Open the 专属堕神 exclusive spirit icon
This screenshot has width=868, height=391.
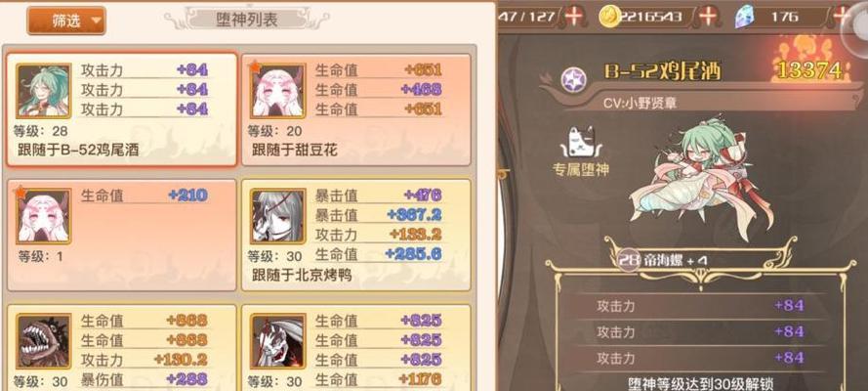tap(580, 151)
